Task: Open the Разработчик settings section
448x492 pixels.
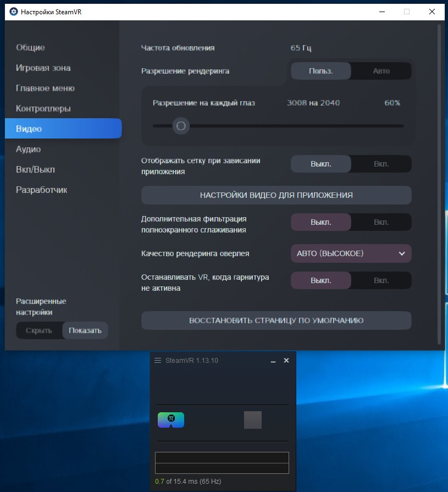Action: tap(41, 190)
